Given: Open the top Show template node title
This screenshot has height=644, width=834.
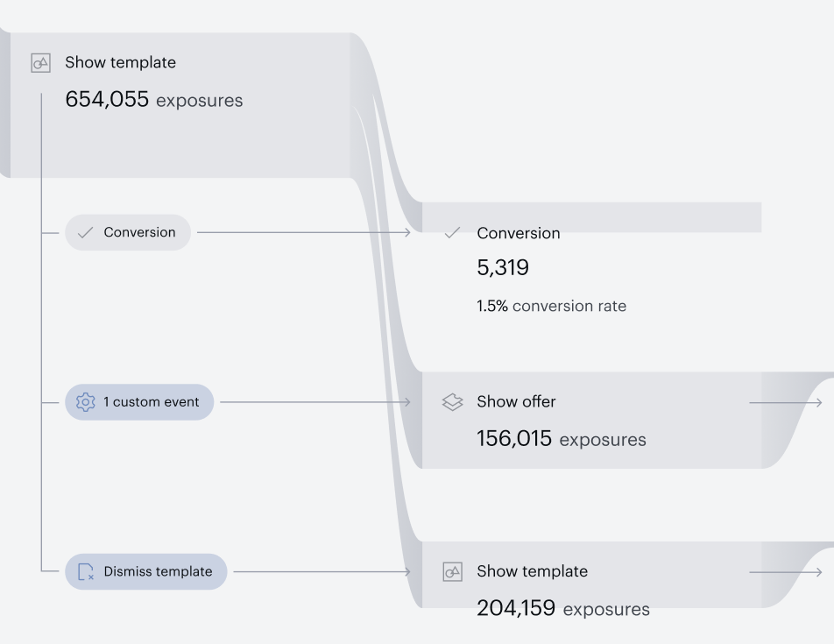Looking at the screenshot, I should point(120,62).
